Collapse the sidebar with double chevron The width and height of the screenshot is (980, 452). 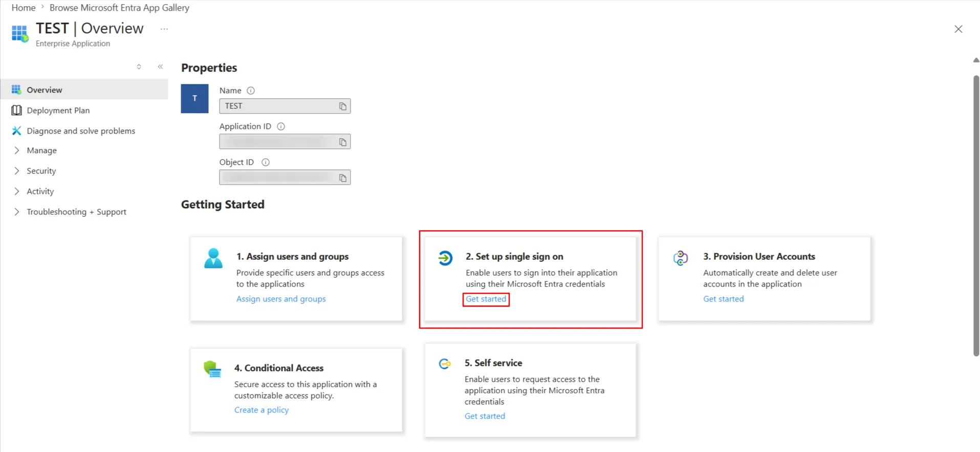[160, 67]
